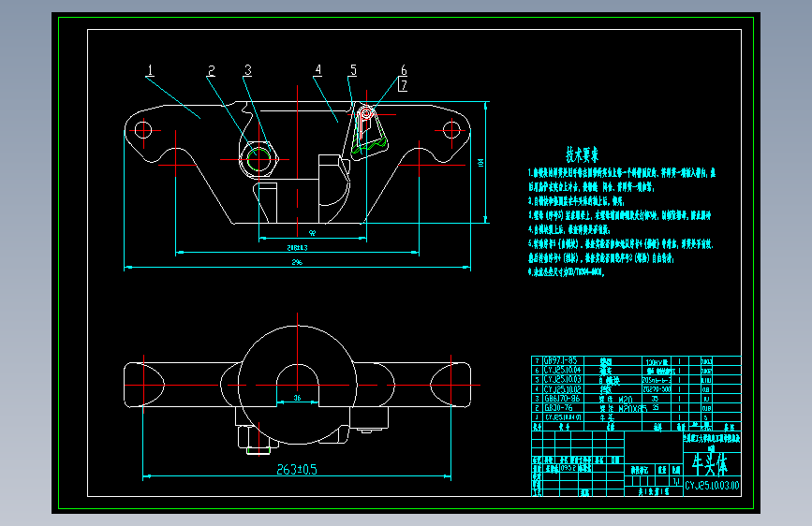
Task: Click boxed part callout 7 in assembly view
Action: (x=404, y=85)
